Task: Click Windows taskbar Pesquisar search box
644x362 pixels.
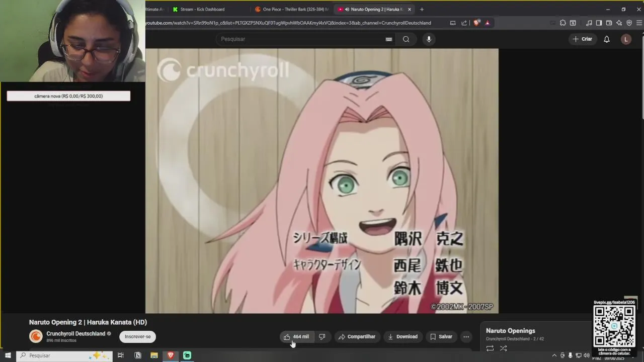Action: pyautogui.click(x=65, y=355)
